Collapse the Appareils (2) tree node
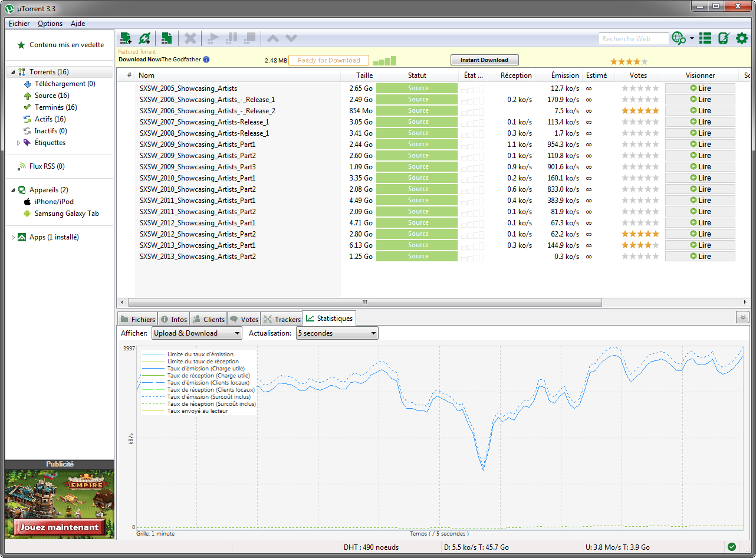756x558 pixels. (12, 190)
